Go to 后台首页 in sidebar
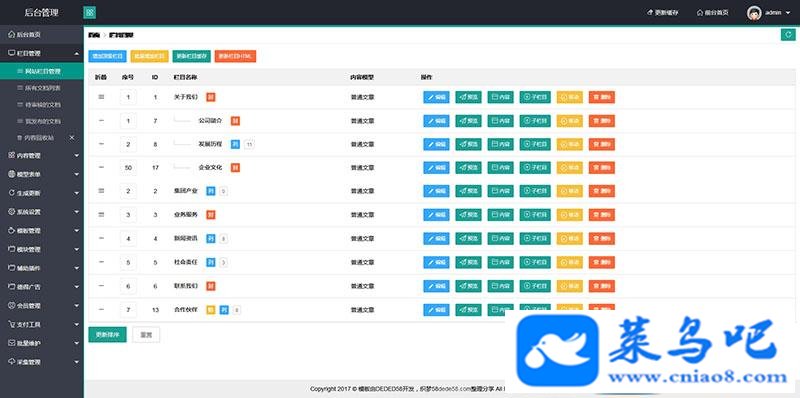The height and width of the screenshot is (398, 800). pos(42,35)
